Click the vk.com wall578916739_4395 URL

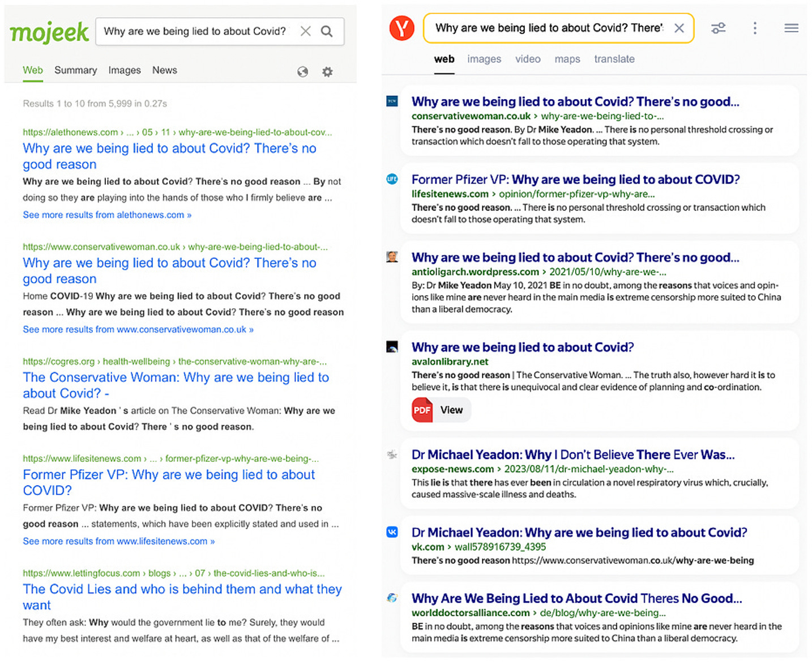coord(479,547)
